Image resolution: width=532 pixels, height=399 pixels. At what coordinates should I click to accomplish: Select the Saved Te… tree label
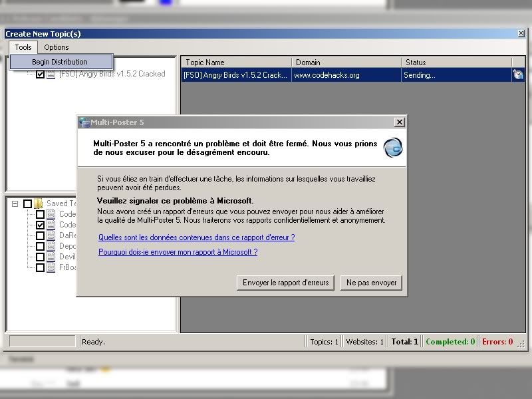pos(61,203)
